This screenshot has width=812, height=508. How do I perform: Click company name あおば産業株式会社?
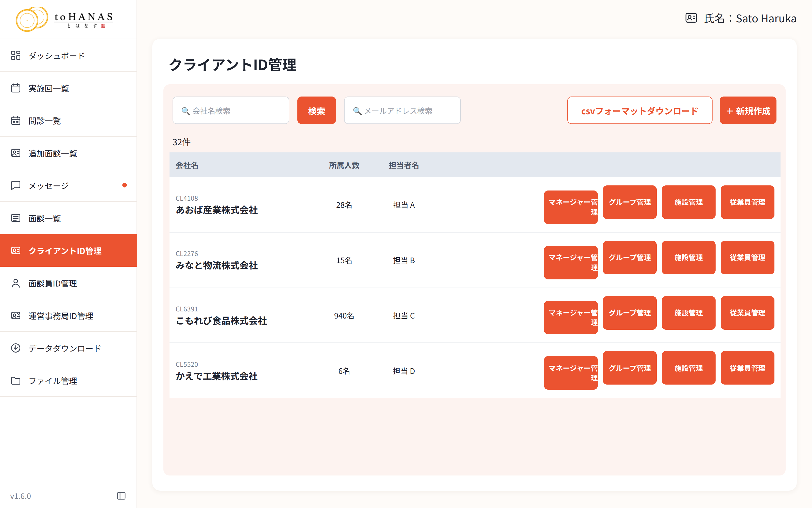[x=217, y=210]
